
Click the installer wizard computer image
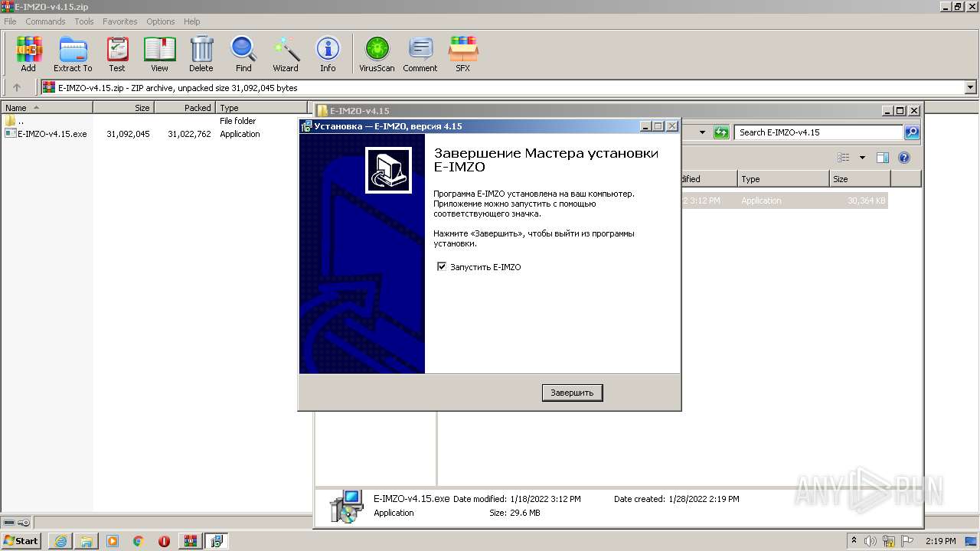tap(388, 170)
